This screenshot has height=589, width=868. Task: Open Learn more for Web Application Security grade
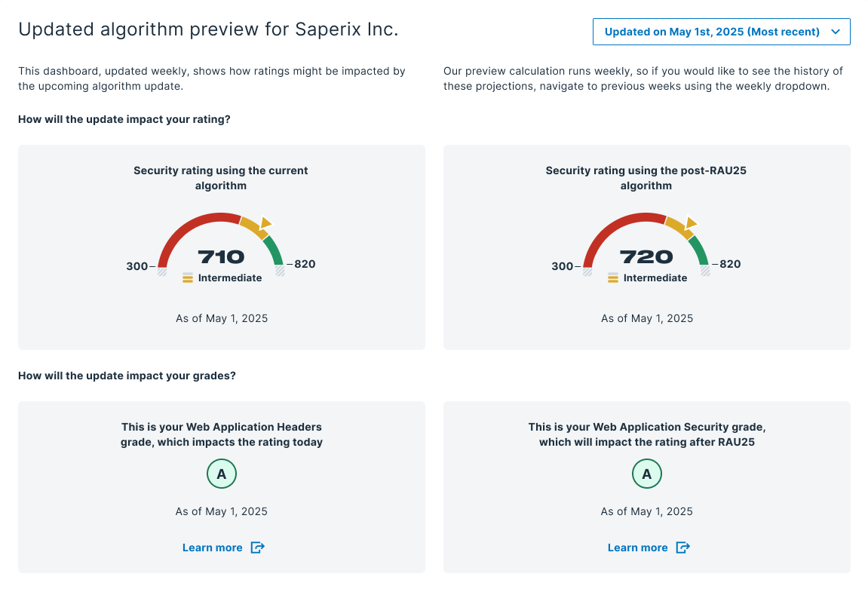pyautogui.click(x=638, y=547)
